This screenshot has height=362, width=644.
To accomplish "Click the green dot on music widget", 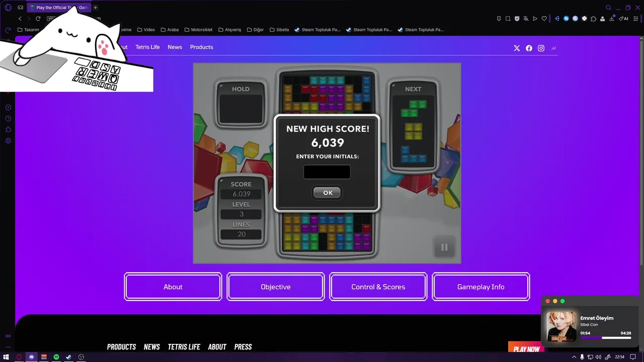I will coord(562,301).
